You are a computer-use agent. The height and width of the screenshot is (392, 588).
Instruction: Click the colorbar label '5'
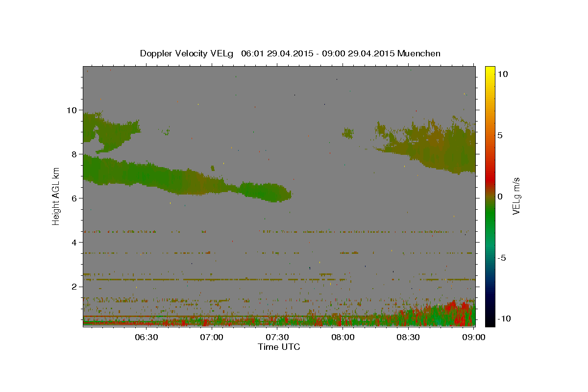pos(500,135)
